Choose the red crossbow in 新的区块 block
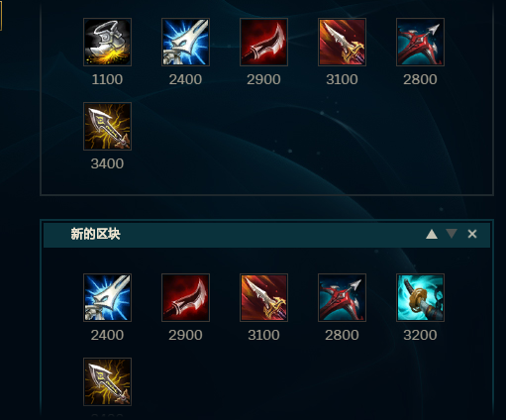 pos(342,297)
